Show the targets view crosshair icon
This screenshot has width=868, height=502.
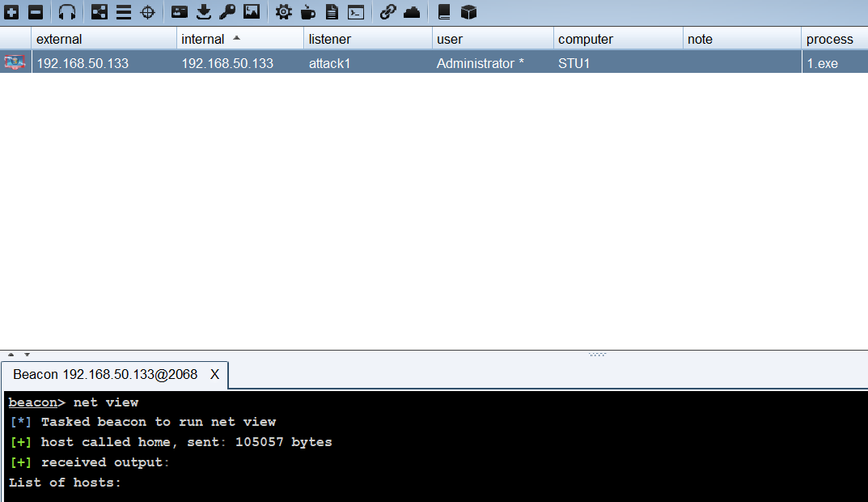coord(148,12)
